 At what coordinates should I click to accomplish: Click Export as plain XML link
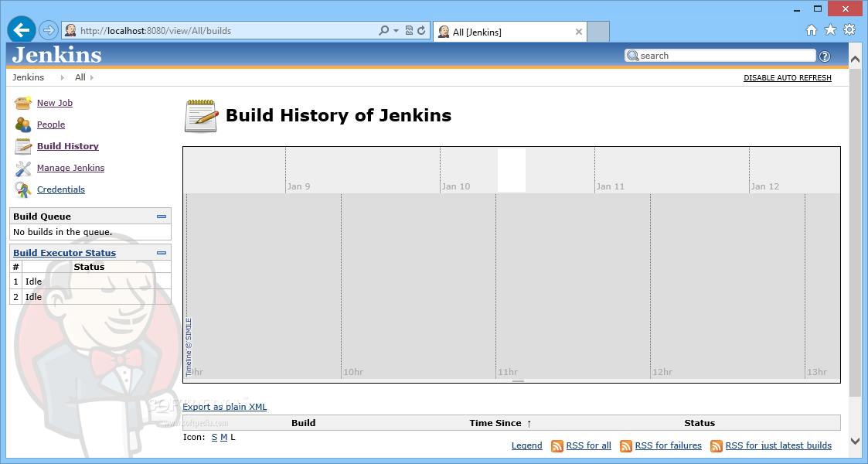tap(225, 407)
